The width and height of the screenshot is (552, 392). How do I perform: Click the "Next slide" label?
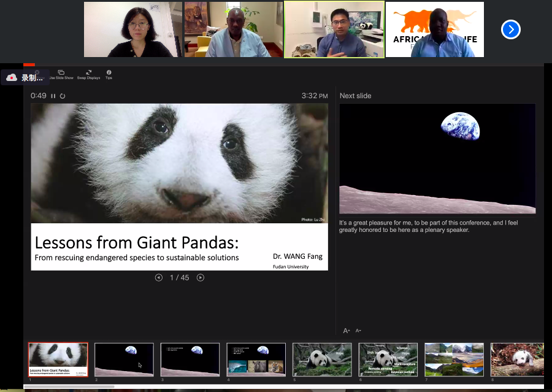[x=355, y=96]
